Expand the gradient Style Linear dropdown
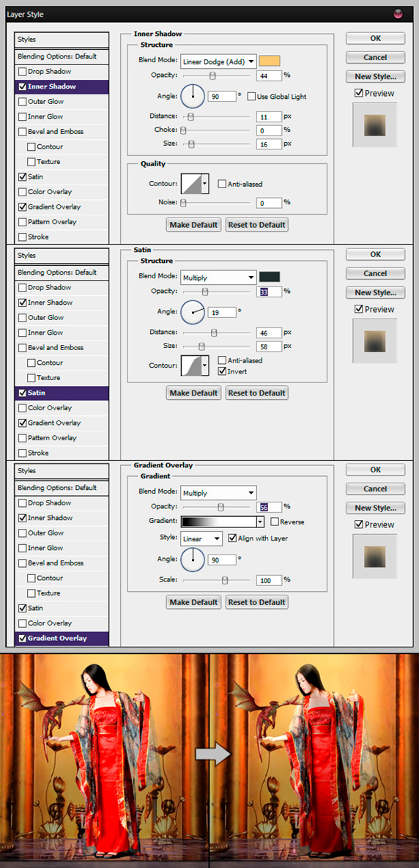Viewport: 419px width, 868px height. point(201,538)
